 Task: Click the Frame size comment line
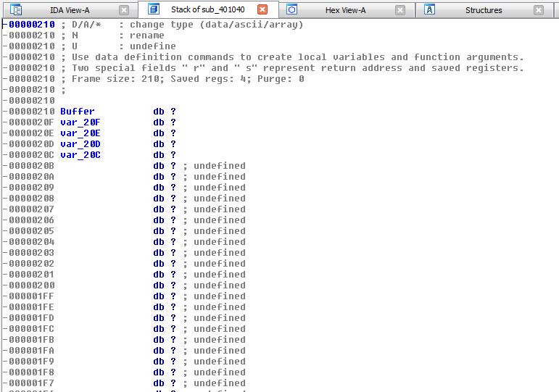(187, 79)
